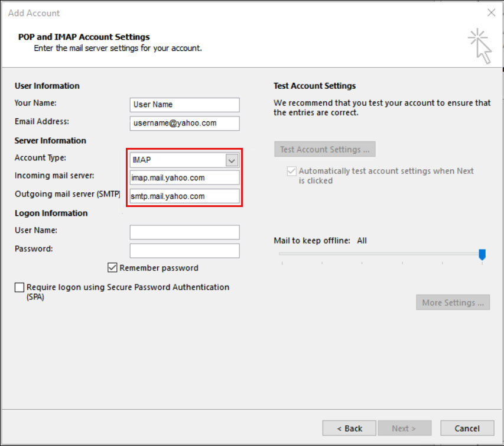Enable Require logon using Secure Password Authentication
This screenshot has height=446, width=504.
point(19,287)
